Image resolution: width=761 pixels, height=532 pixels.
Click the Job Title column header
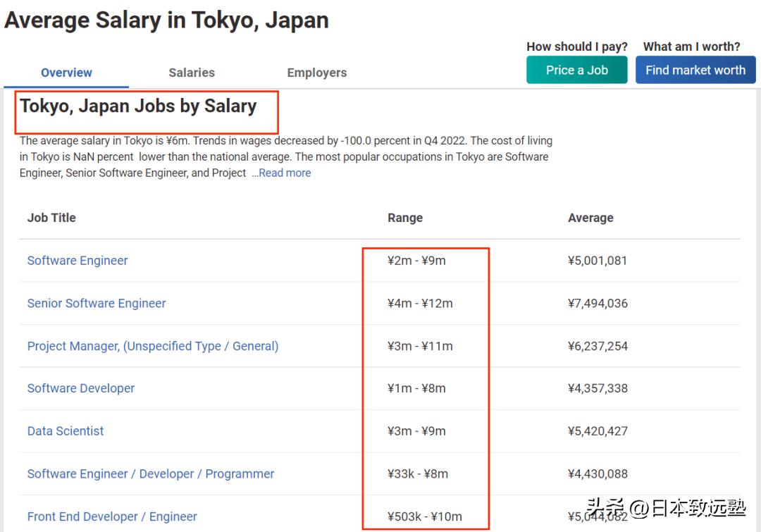[51, 218]
